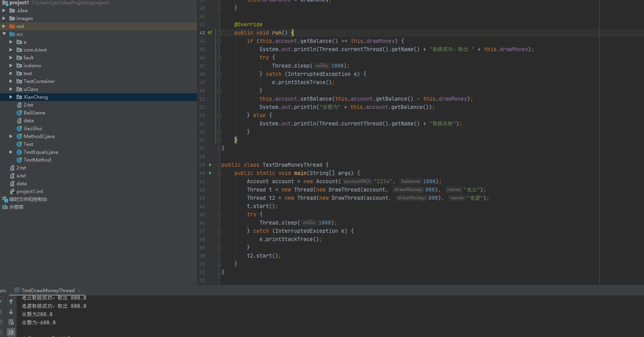The width and height of the screenshot is (644, 337).
Task: Collapse the src folder
Action: [4, 34]
